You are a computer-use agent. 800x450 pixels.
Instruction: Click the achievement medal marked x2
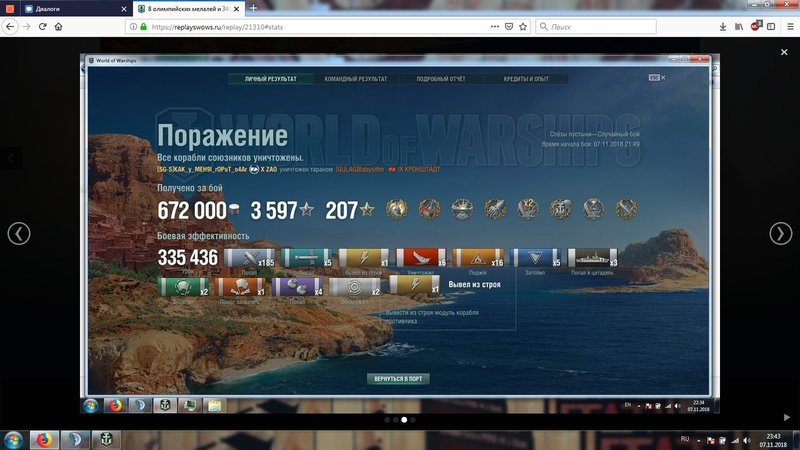tap(528, 209)
